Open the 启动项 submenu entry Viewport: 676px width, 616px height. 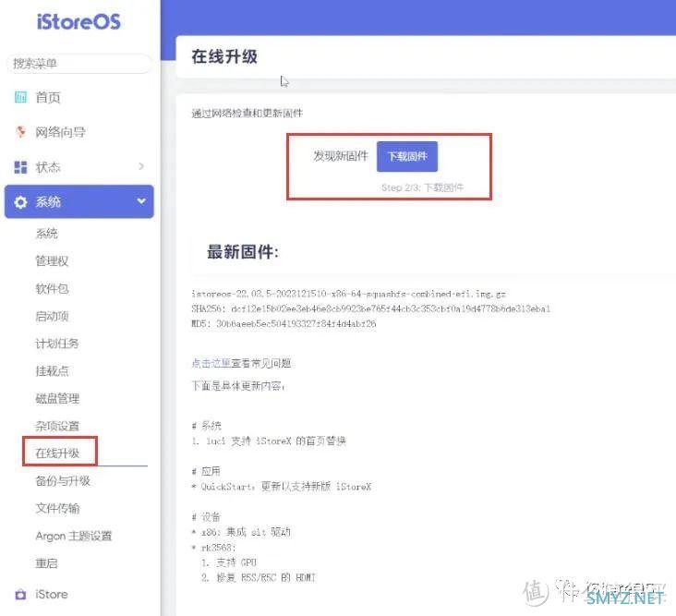[52, 316]
